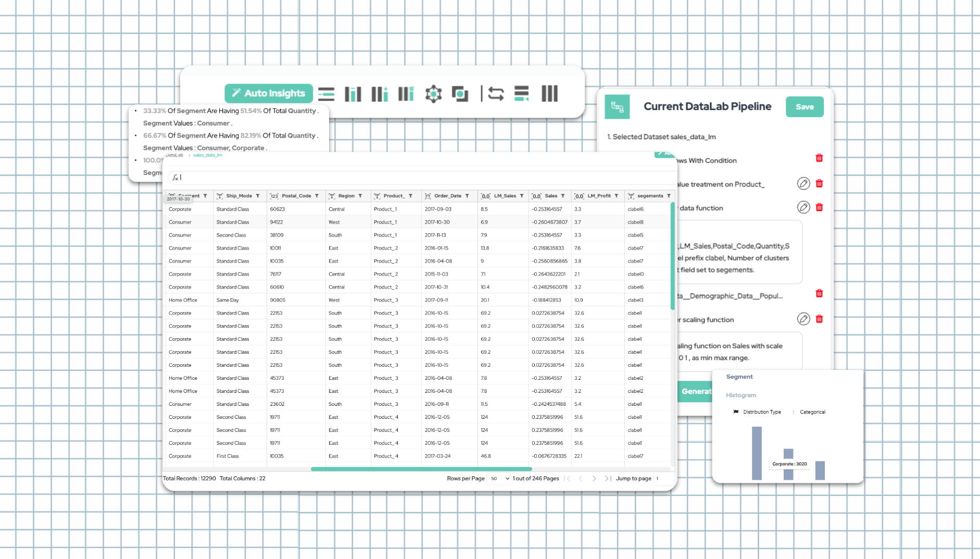Filter the LM_Sales column

click(x=522, y=196)
